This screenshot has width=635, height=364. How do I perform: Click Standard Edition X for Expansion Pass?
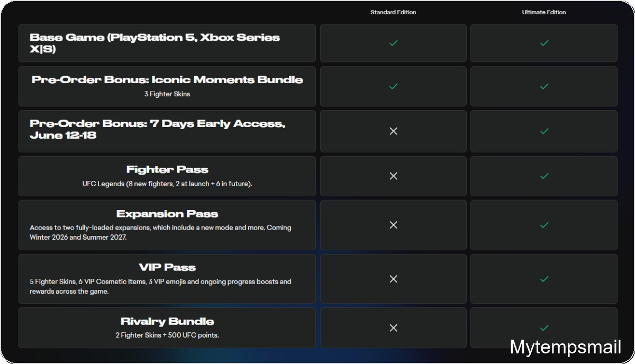393,225
